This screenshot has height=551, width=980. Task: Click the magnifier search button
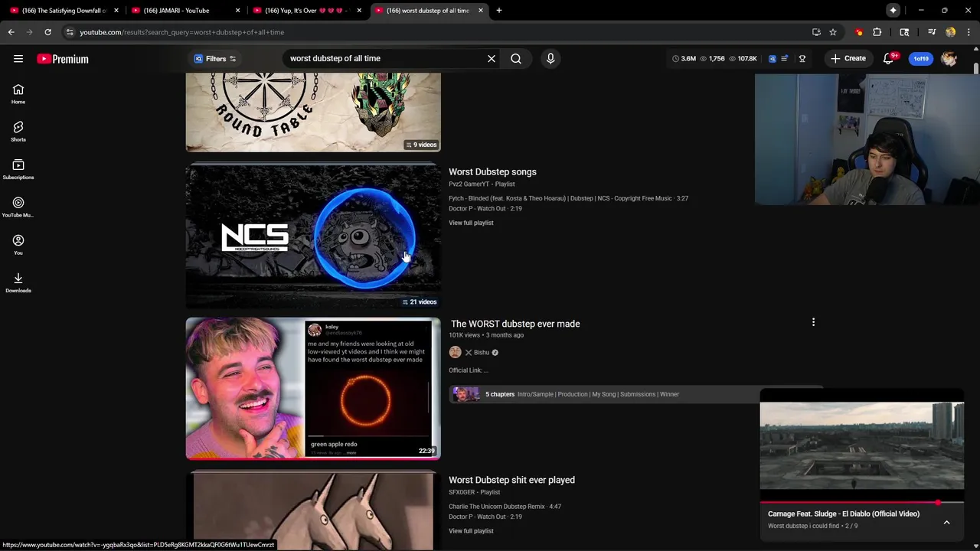(x=516, y=58)
